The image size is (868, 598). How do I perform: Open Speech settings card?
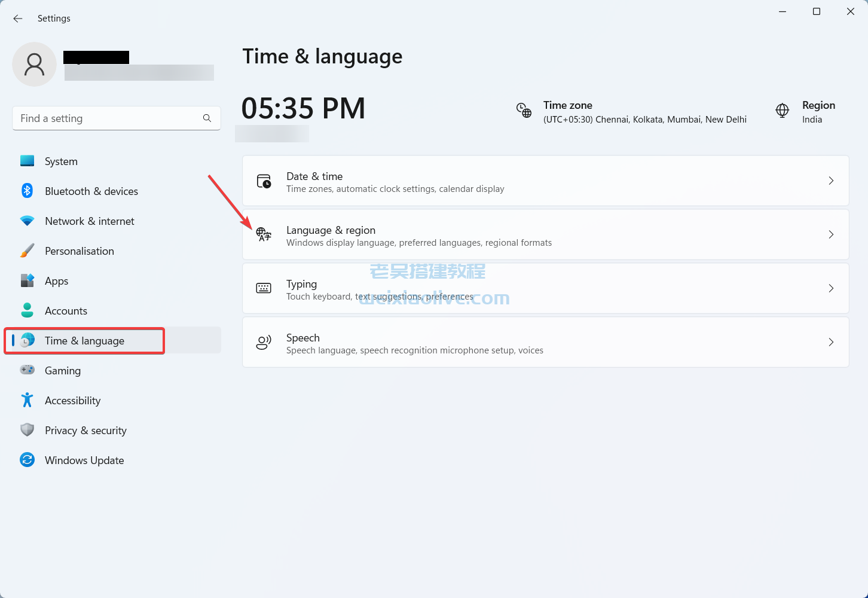click(x=545, y=342)
